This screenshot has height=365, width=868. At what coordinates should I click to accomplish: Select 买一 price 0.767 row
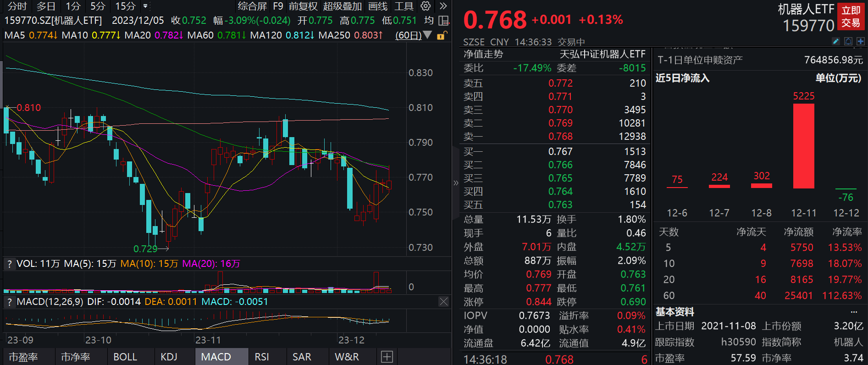pos(554,152)
